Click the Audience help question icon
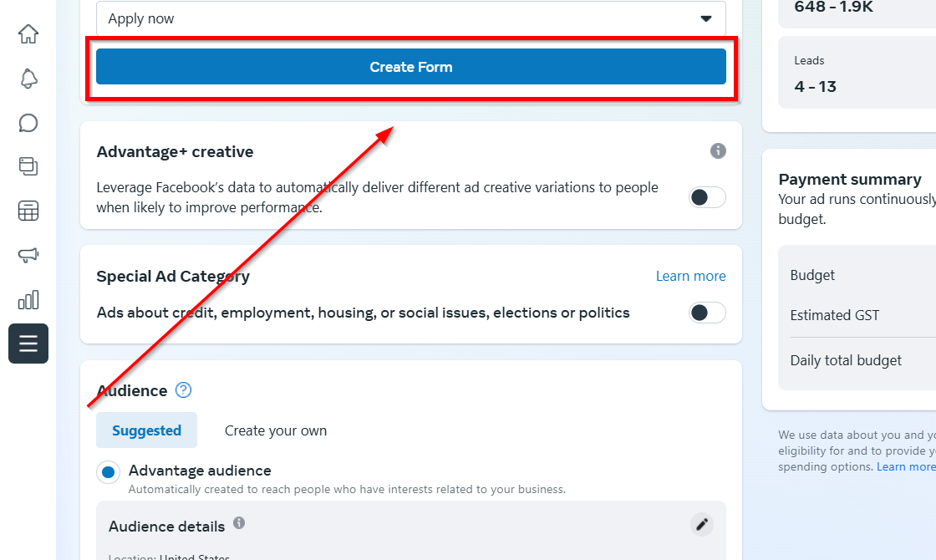 (x=184, y=390)
